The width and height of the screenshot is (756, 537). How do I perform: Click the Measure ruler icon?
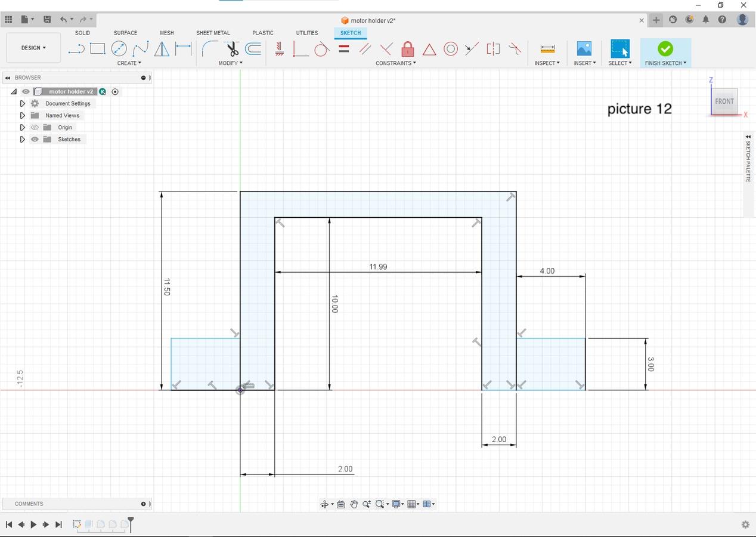coord(547,49)
